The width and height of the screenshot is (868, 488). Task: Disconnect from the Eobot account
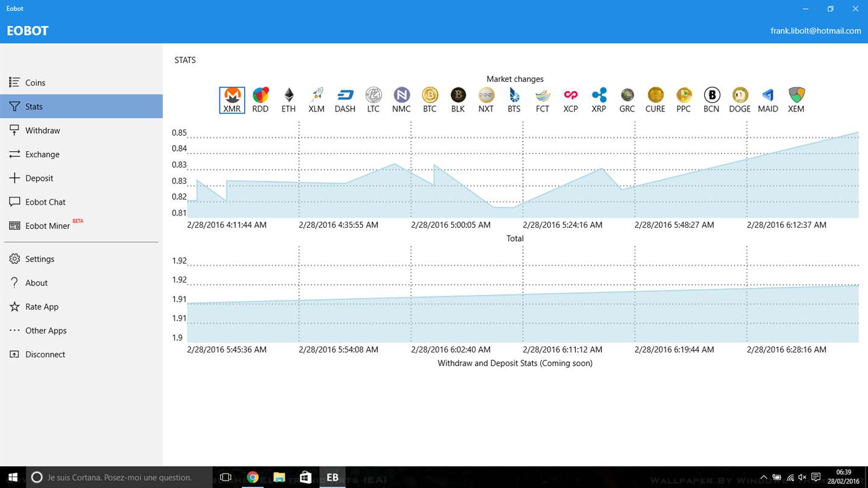pos(81,354)
